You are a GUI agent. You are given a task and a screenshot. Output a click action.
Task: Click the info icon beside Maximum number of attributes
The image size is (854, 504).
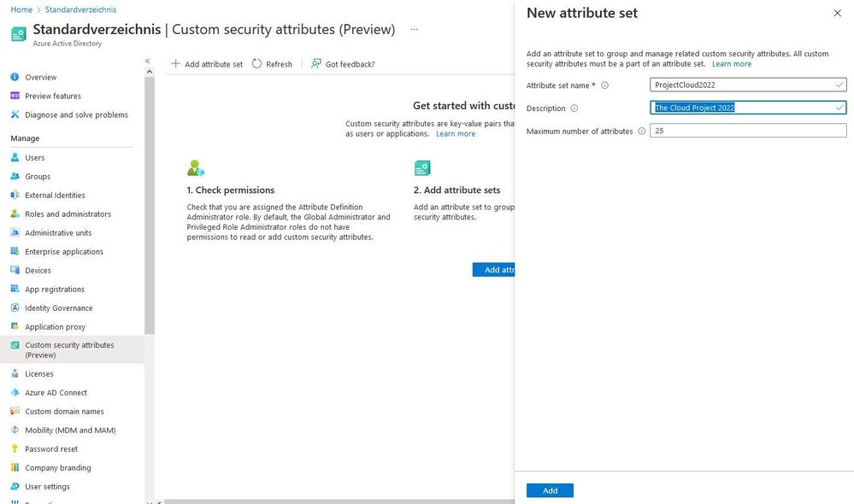[x=642, y=132]
